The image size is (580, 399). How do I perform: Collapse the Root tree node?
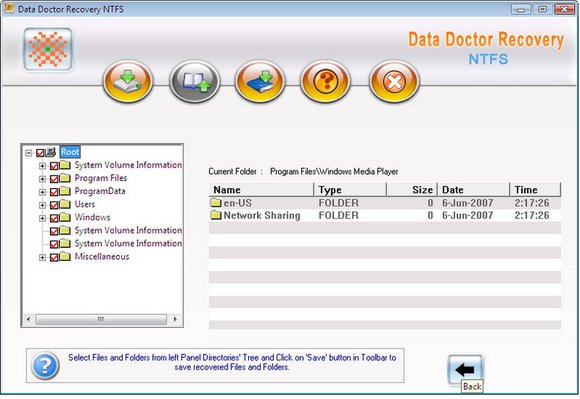click(28, 153)
